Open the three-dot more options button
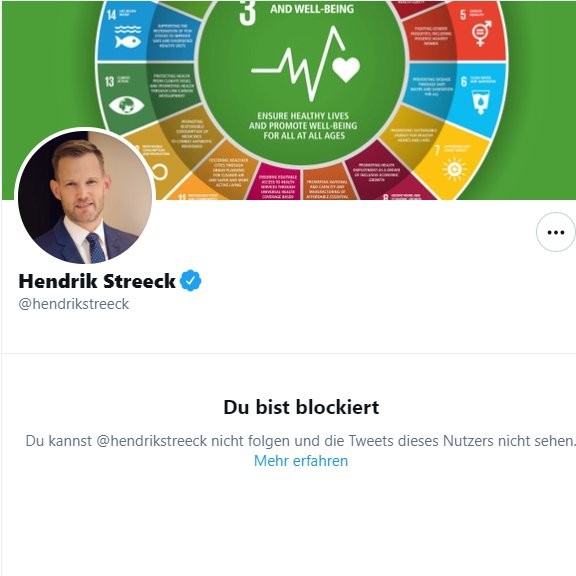The width and height of the screenshot is (576, 576). click(x=555, y=232)
